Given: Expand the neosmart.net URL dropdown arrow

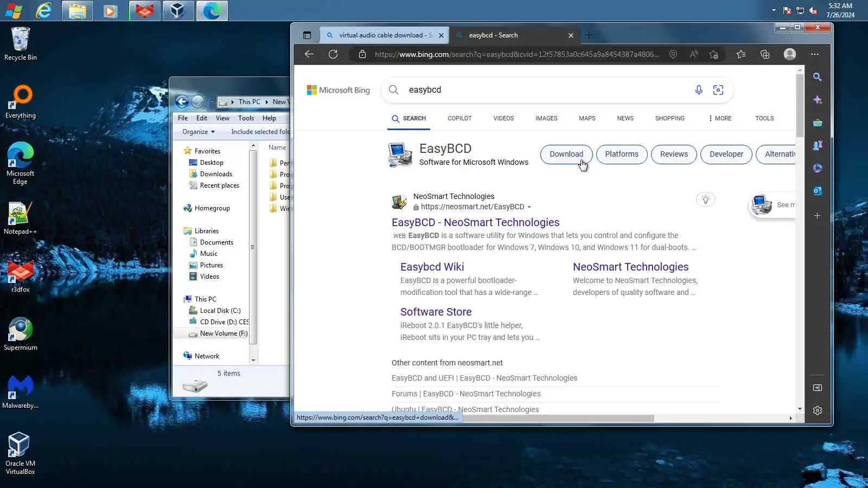Looking at the screenshot, I should 529,207.
